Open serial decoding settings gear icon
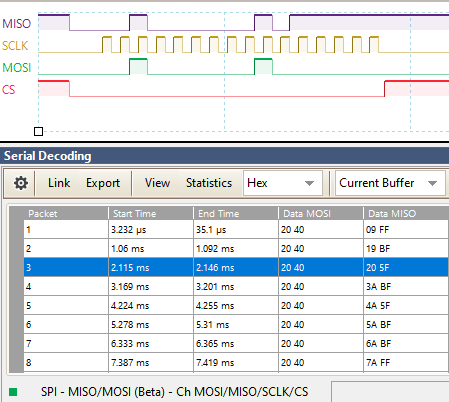Viewport: 449px width, 402px height. (x=21, y=183)
